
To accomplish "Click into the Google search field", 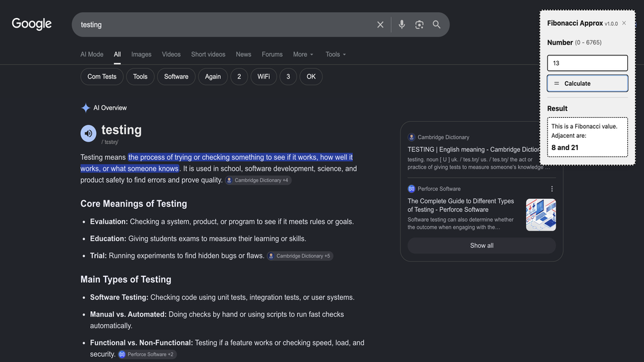I will coord(226,24).
